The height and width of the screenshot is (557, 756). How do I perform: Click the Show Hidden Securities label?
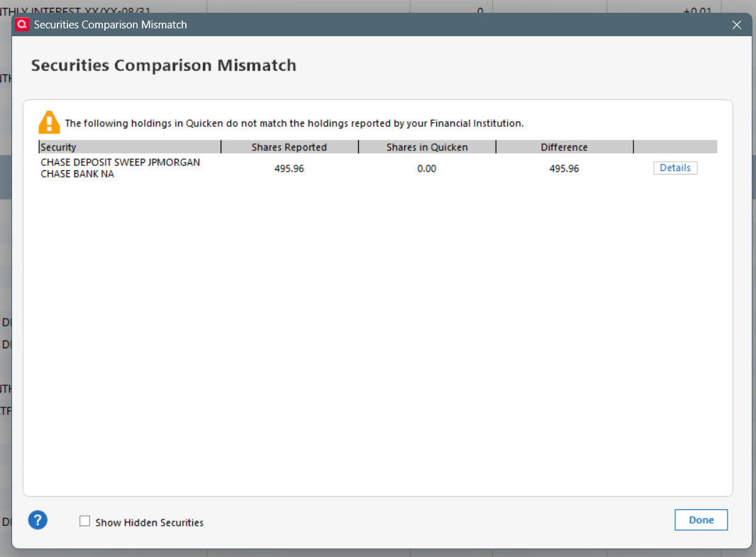click(150, 522)
